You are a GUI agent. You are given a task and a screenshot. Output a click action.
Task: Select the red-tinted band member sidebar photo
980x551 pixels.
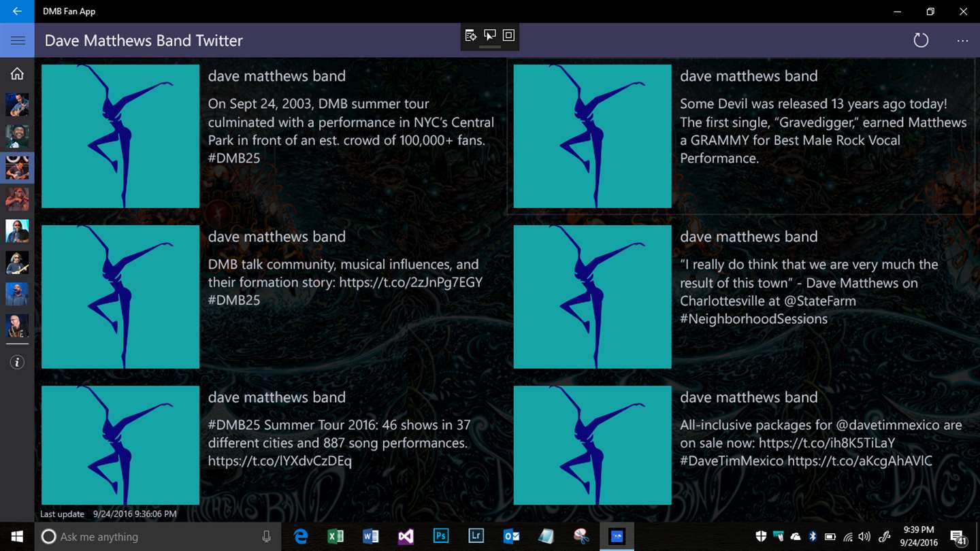point(17,199)
